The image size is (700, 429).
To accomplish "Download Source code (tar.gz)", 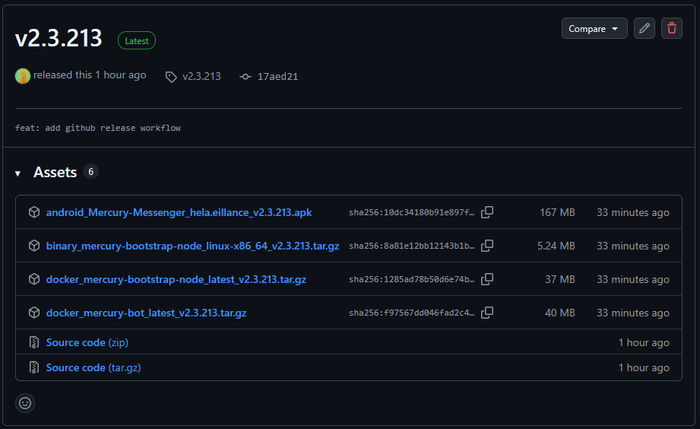I will [93, 367].
